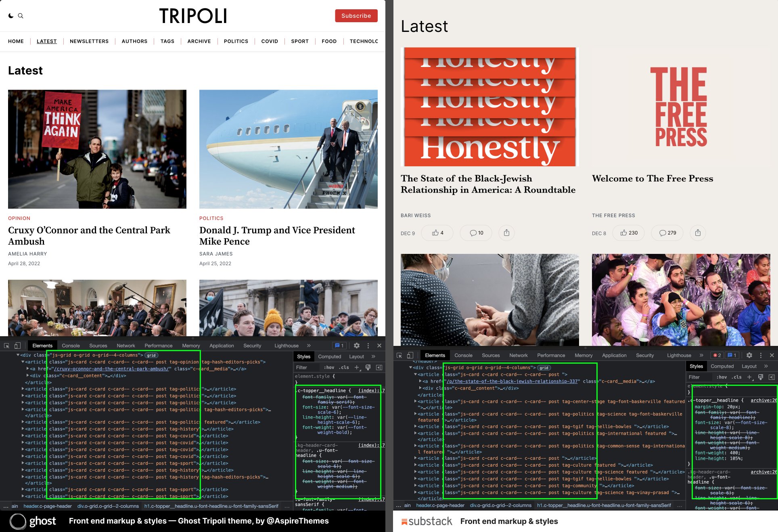This screenshot has height=532, width=778.
Task: Click the Honestly podcast thumbnail image
Action: click(x=489, y=107)
